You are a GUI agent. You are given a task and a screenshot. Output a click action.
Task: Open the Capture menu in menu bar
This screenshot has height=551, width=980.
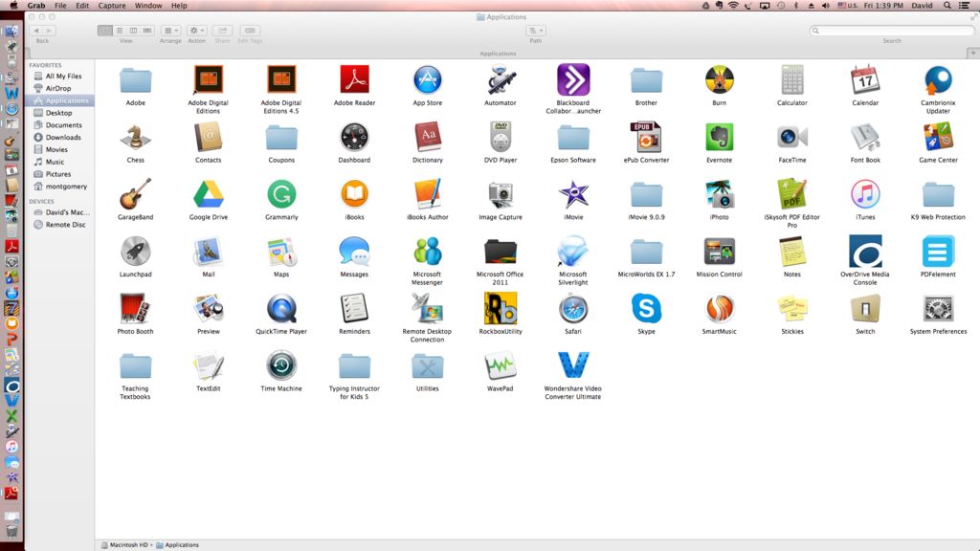112,6
